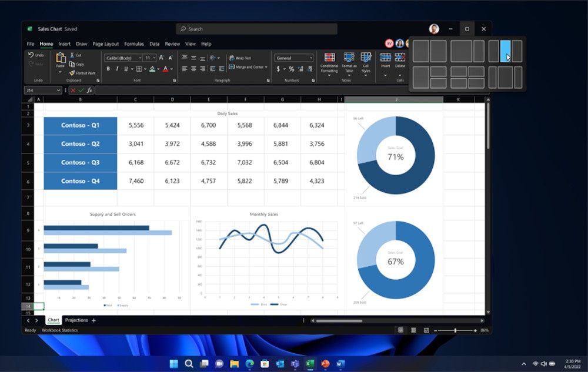Open File Explorer from the taskbar
This screenshot has height=372, width=588.
click(x=235, y=363)
